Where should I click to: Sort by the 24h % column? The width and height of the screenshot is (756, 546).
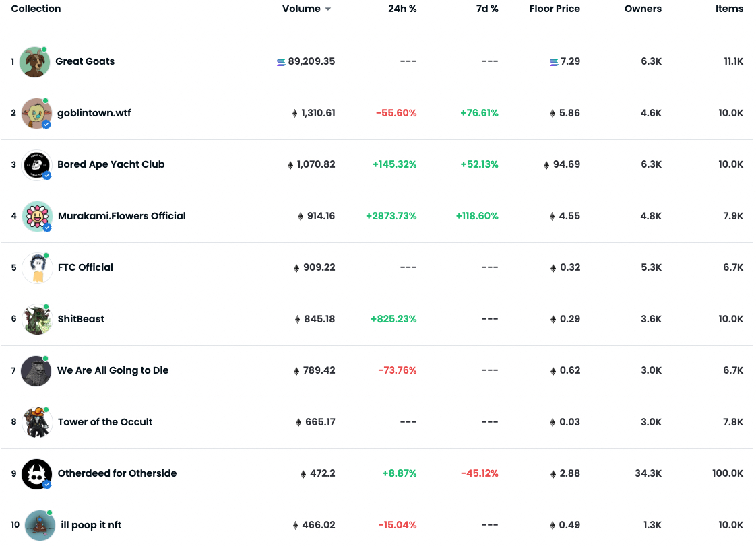[x=402, y=9]
